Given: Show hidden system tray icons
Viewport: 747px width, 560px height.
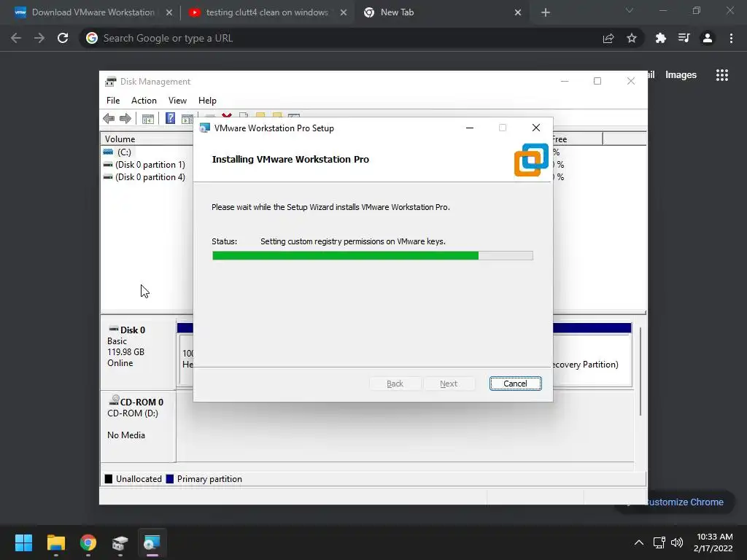Looking at the screenshot, I should (x=639, y=542).
